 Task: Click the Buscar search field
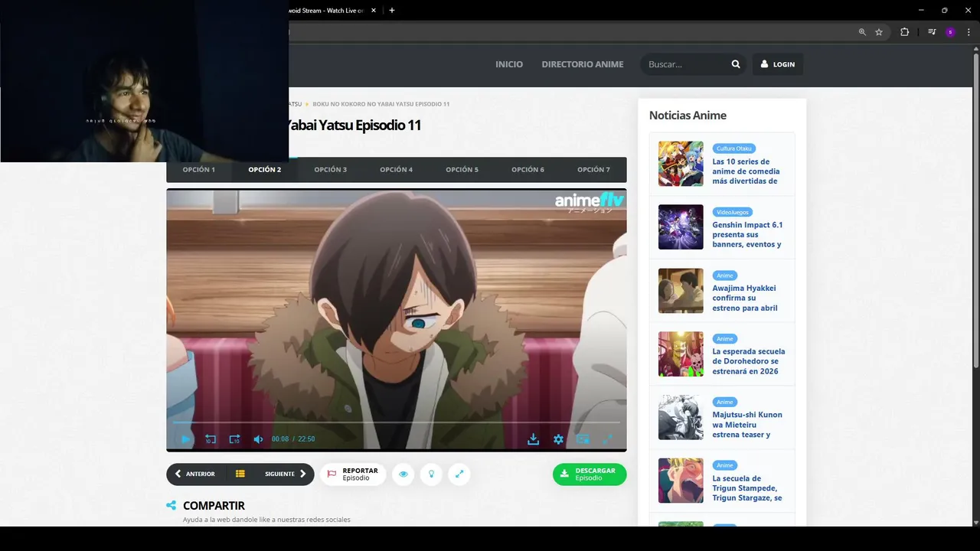pyautogui.click(x=685, y=64)
